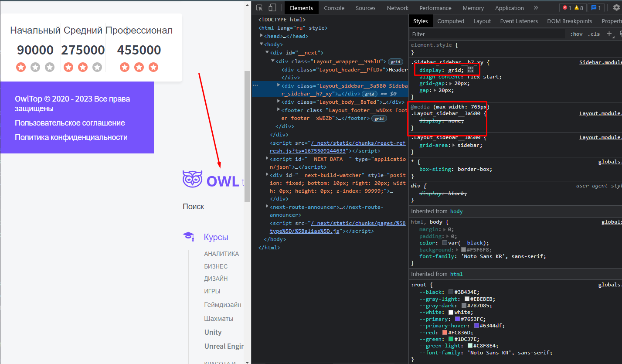Open the Курсы menu item
Image resolution: width=622 pixels, height=364 pixels.
[x=216, y=237]
